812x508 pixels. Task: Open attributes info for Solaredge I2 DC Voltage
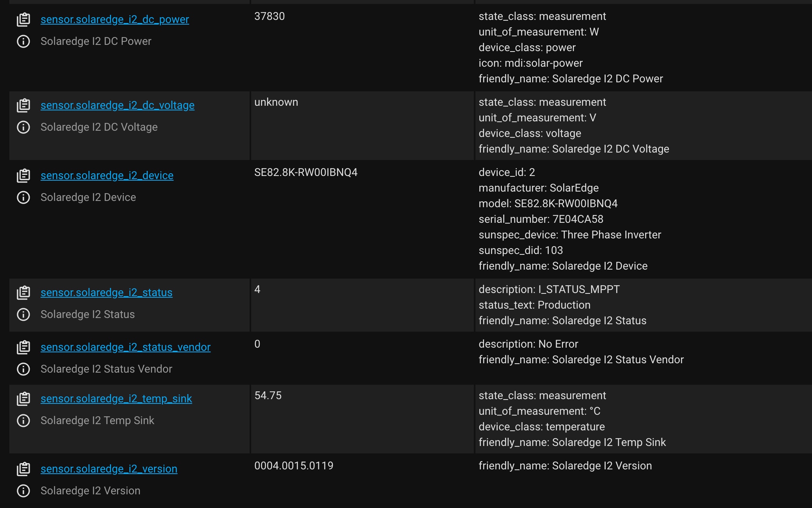[x=24, y=126]
